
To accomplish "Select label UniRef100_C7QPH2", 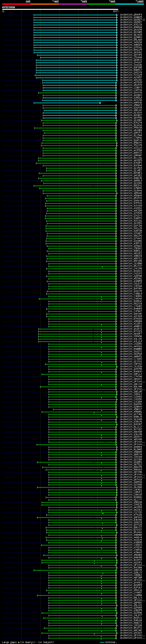I will click(131, 138).
